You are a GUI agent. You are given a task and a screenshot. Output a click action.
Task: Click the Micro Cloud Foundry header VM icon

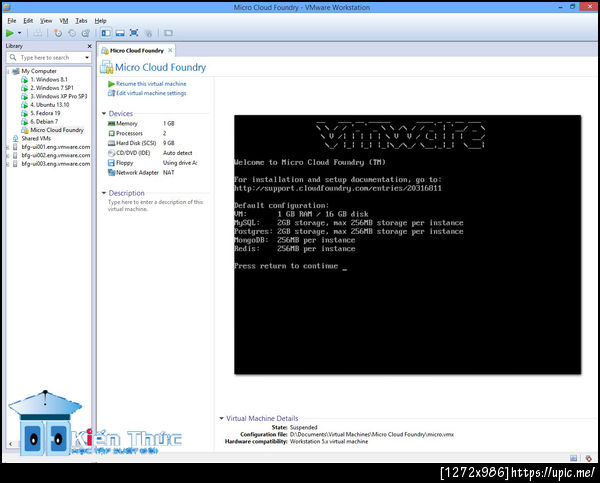[106, 67]
